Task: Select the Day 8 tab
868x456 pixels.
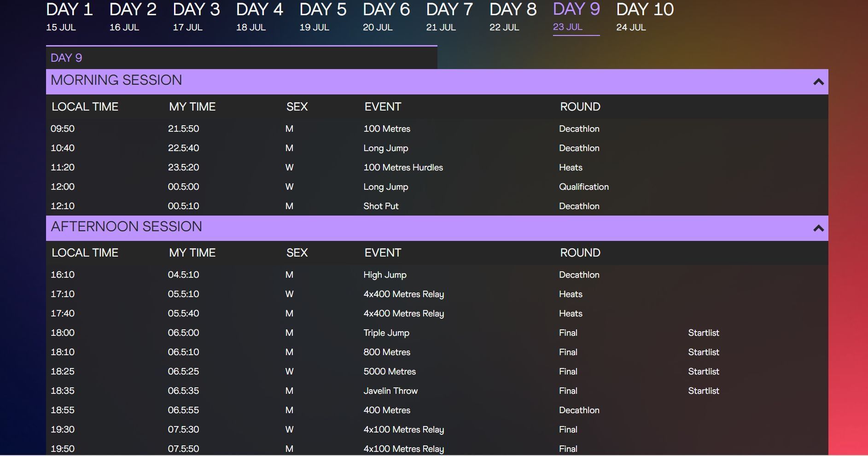Action: point(513,17)
